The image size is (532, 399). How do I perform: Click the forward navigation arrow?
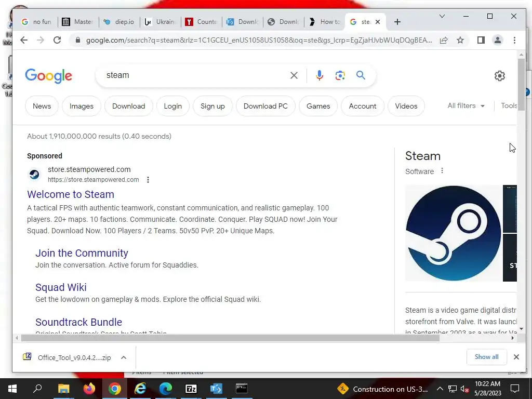41,40
